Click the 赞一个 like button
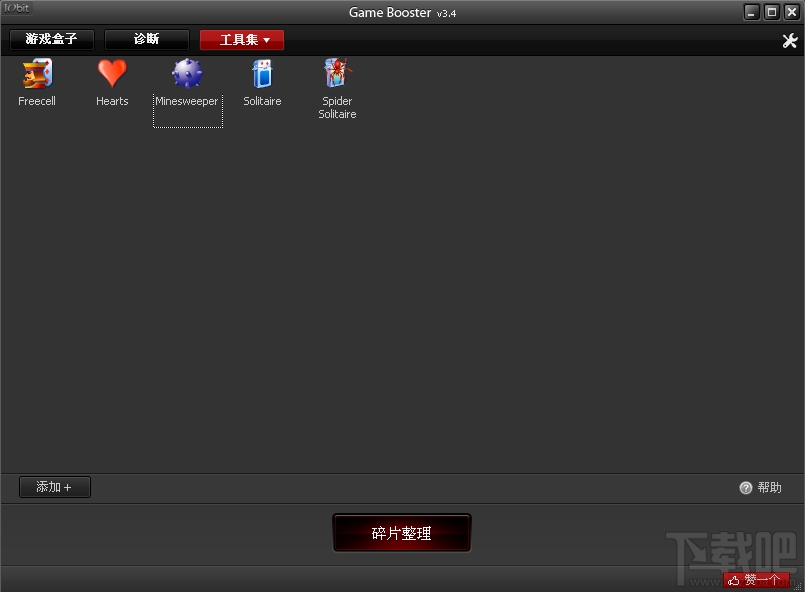 (756, 580)
